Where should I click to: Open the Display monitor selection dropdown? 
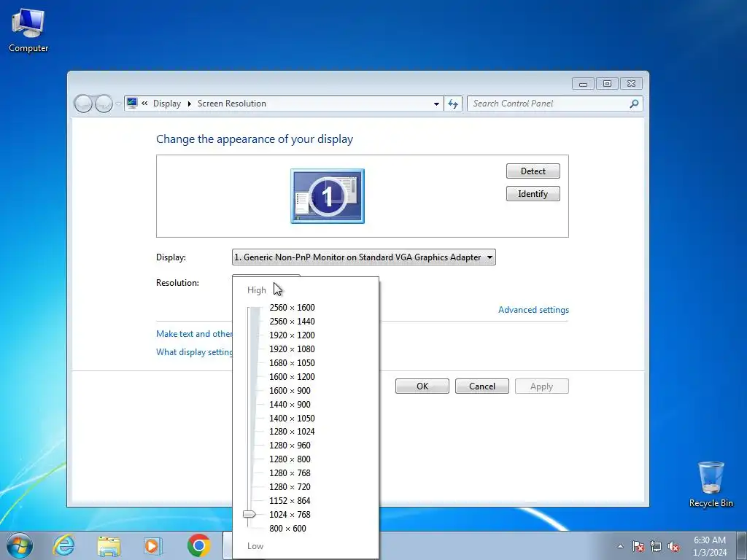tap(363, 257)
